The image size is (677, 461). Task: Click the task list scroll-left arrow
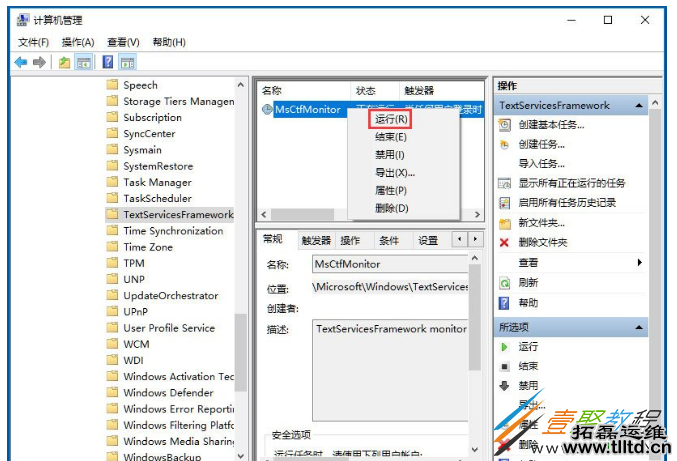click(264, 215)
